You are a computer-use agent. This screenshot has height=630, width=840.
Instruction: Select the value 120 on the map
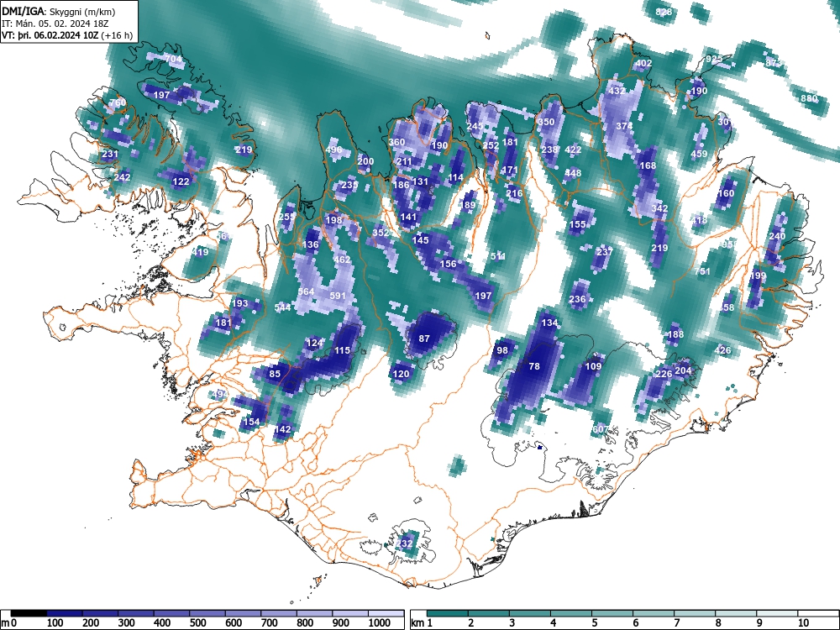[401, 374]
